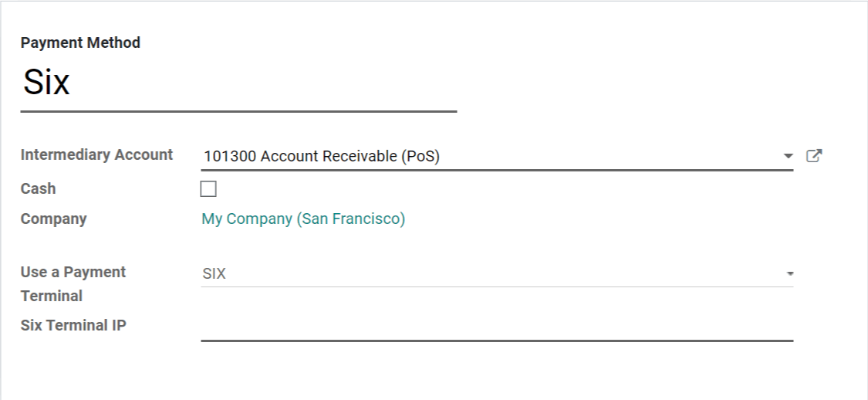Screen dimensions: 868x400
Task: Focus the Six Terminal IP input field
Action: click(x=496, y=327)
